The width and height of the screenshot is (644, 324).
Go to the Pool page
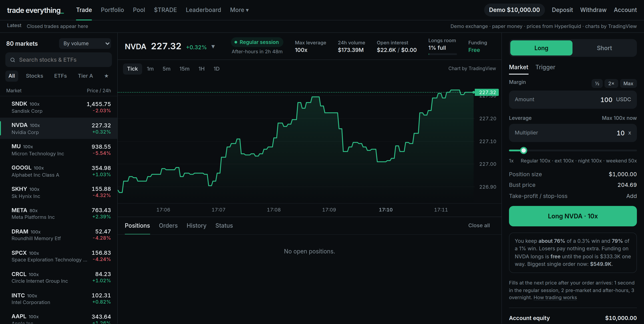pos(139,10)
